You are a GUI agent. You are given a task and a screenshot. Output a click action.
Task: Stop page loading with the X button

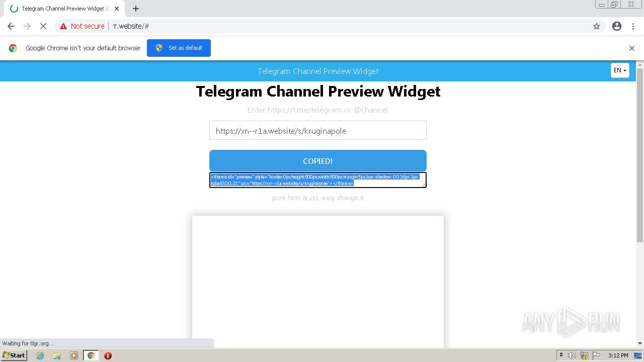click(43, 26)
